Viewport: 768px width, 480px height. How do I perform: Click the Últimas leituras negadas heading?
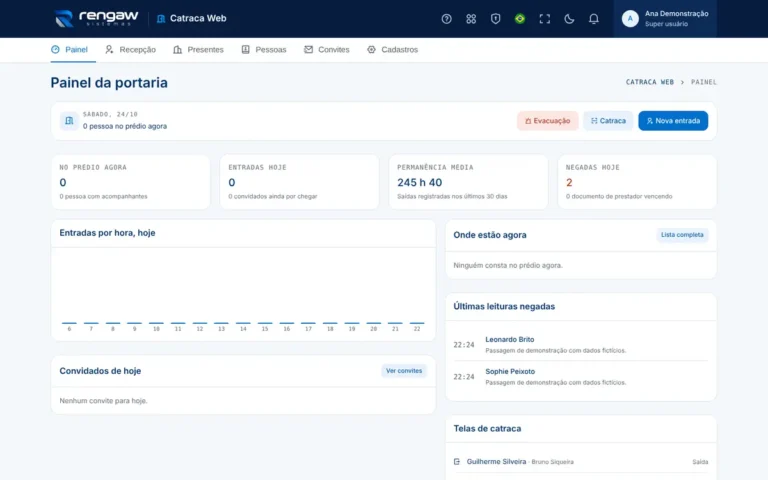tap(504, 306)
